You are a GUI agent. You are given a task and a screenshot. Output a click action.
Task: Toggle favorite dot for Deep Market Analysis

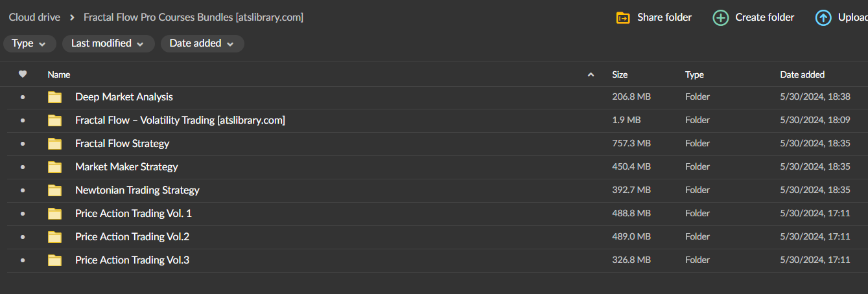coord(23,97)
